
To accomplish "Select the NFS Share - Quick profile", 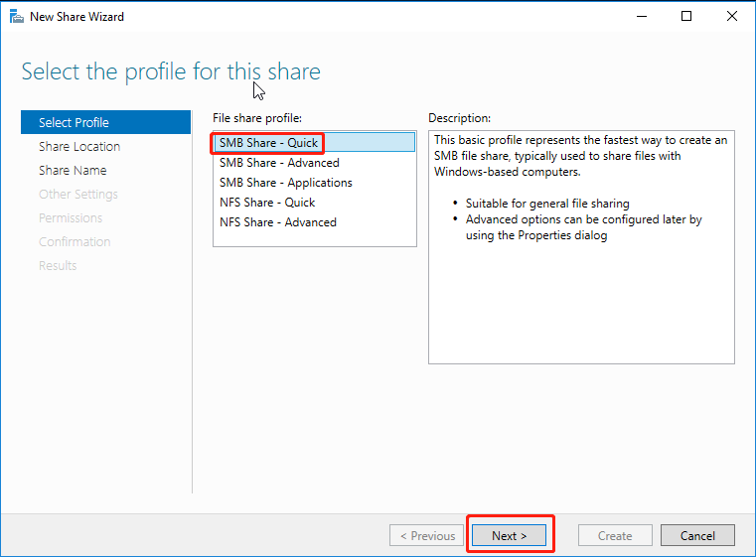I will point(267,203).
